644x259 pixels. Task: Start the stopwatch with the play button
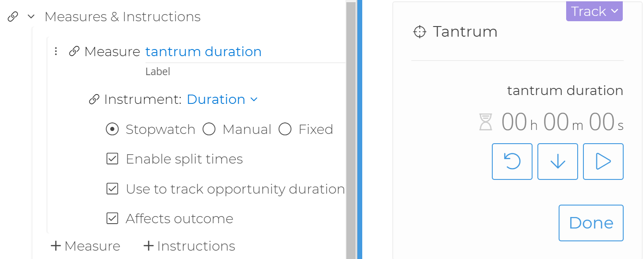point(603,161)
